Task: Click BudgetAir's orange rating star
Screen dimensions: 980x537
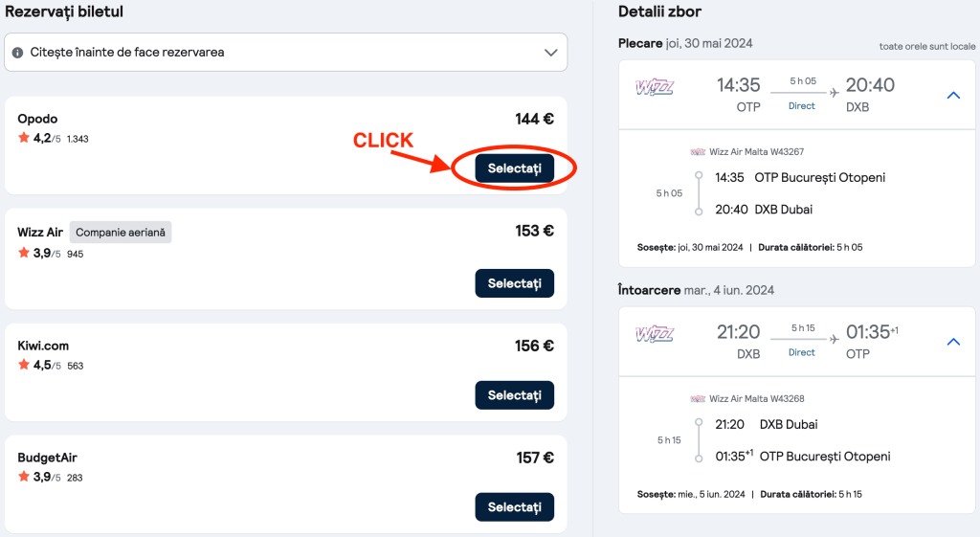Action: [23, 477]
